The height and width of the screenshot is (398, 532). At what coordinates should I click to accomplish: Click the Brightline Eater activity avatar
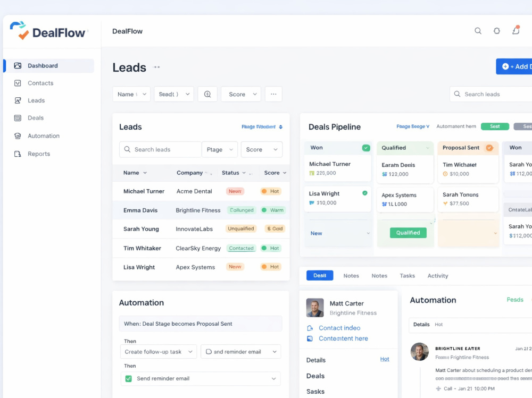coord(420,352)
